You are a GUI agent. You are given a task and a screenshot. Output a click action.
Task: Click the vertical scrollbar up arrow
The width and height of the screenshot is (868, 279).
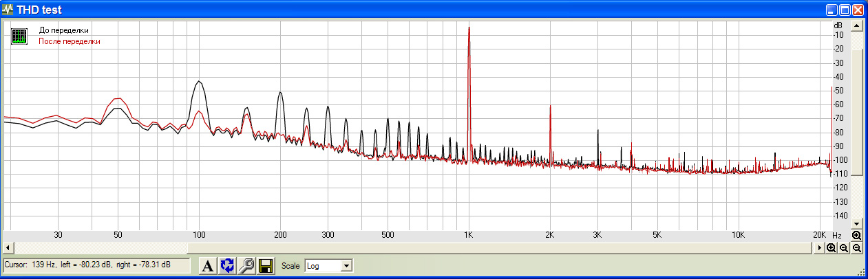(857, 26)
